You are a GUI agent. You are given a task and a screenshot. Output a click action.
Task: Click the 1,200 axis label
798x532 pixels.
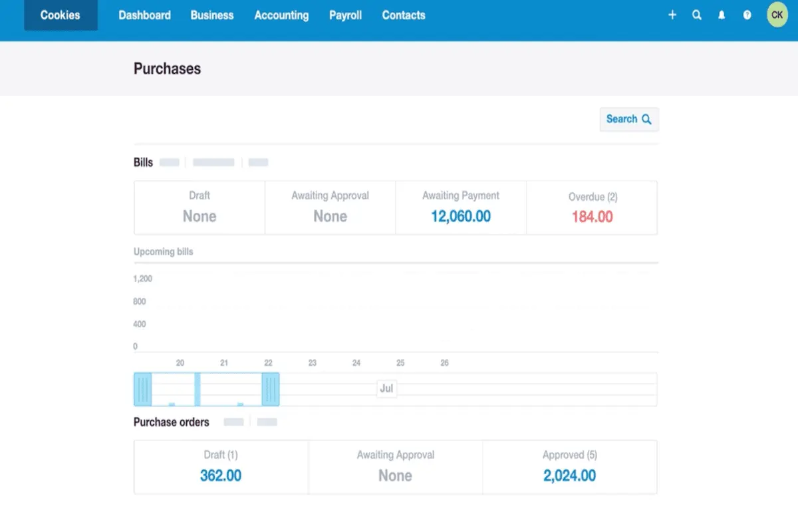[143, 279]
